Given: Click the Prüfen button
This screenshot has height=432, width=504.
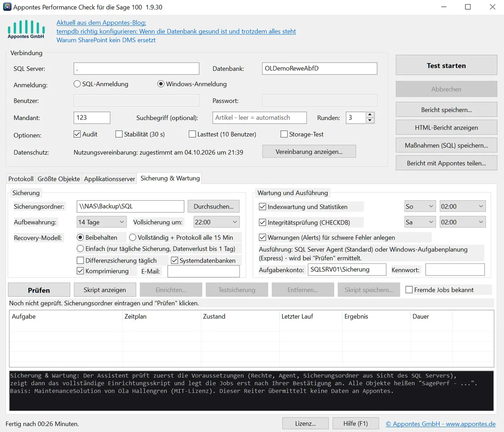Looking at the screenshot, I should [x=39, y=290].
